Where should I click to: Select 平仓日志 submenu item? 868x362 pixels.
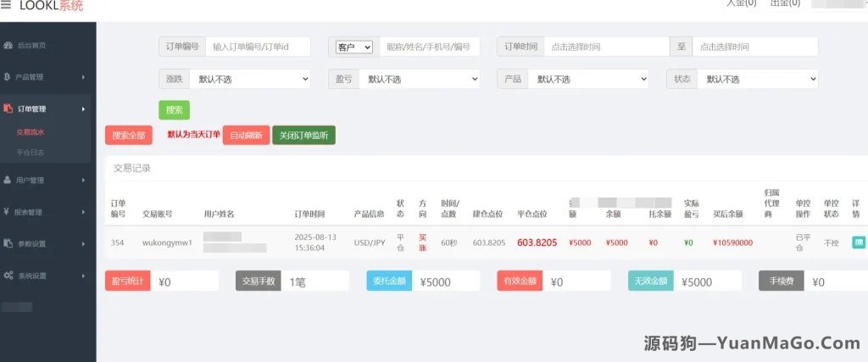[31, 153]
